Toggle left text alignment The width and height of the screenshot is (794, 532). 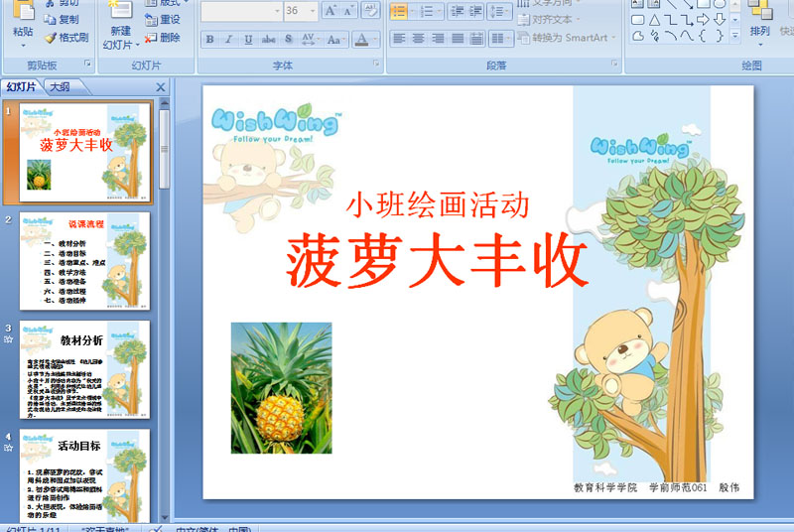point(399,39)
